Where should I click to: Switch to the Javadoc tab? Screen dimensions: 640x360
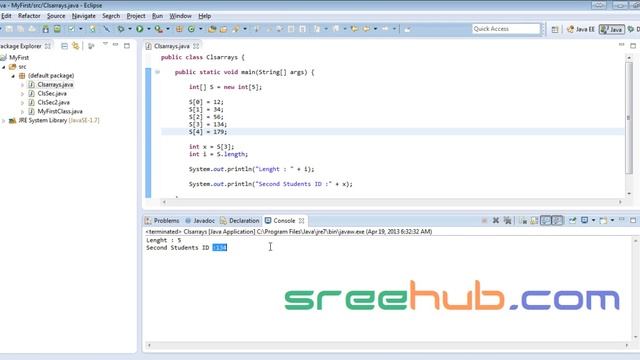[x=200, y=220]
